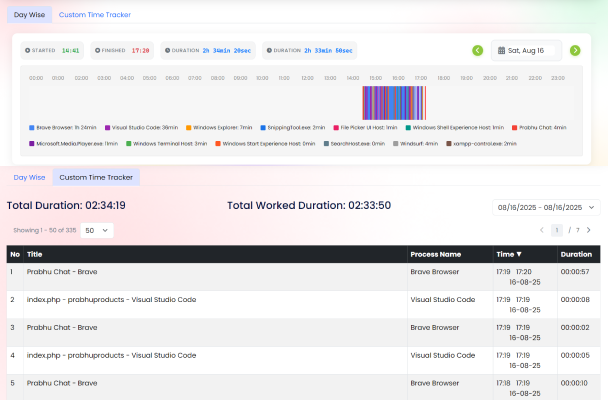Image resolution: width=608 pixels, height=400 pixels.
Task: Click row 1 Brave Browser process name
Action: pos(435,272)
